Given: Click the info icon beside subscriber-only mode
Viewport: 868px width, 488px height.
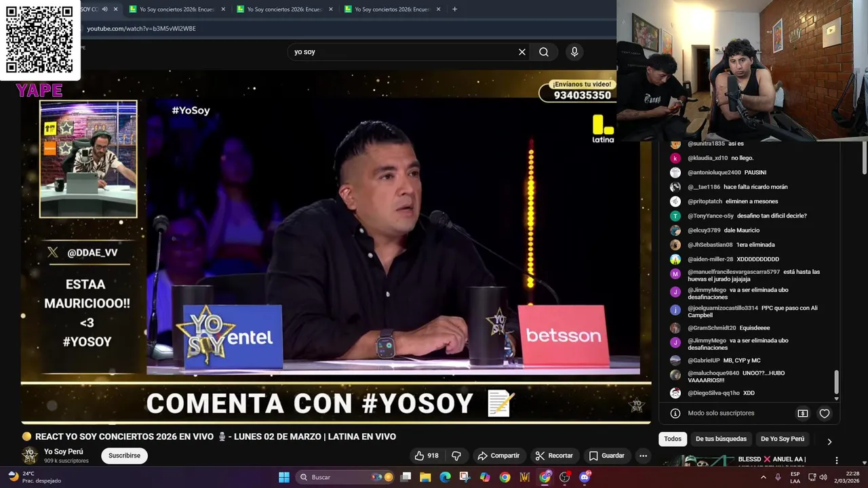Looking at the screenshot, I should point(675,413).
